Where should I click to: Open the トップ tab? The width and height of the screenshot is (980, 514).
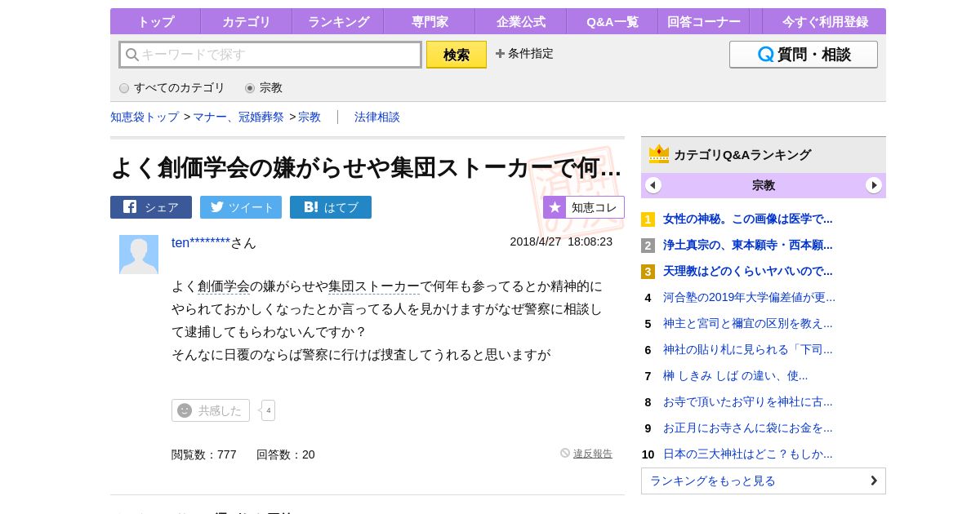coord(155,22)
